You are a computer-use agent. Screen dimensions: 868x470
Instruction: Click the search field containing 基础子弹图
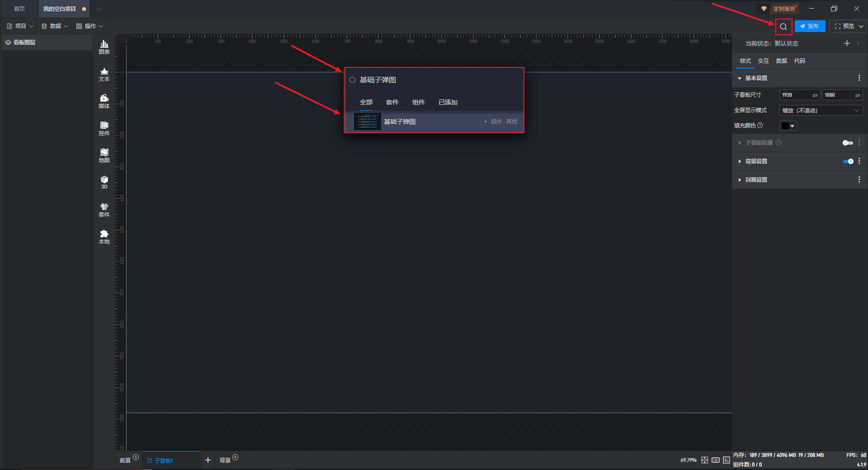tap(434, 80)
